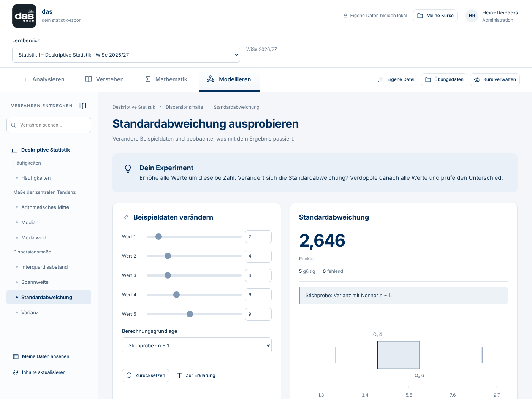
Task: Click the gear icon in Kurs verwalten
Action: (x=477, y=80)
